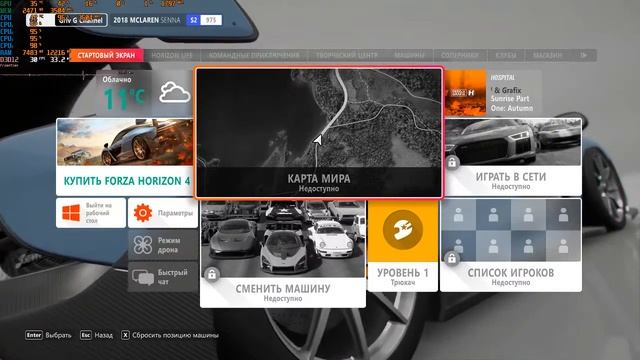Open the Список игроков tile
This screenshot has width=640, height=360.
click(x=511, y=245)
